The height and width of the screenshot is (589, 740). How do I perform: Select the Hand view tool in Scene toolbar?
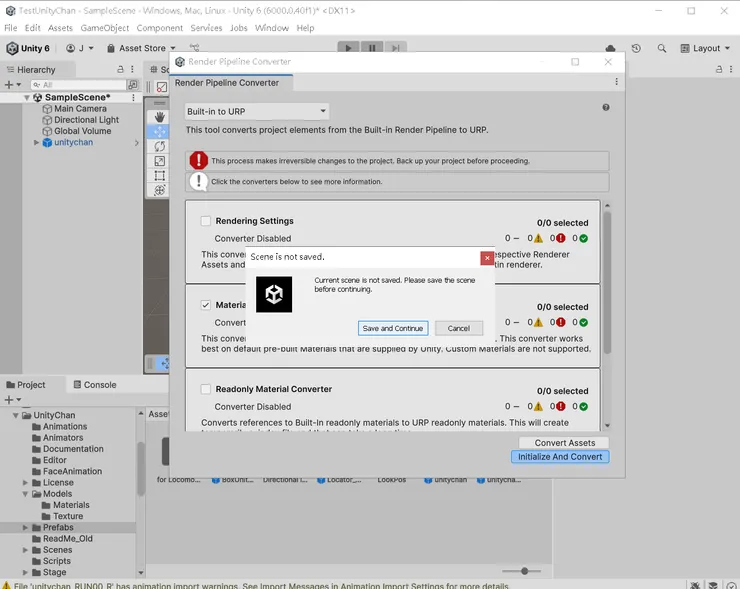coord(160,117)
